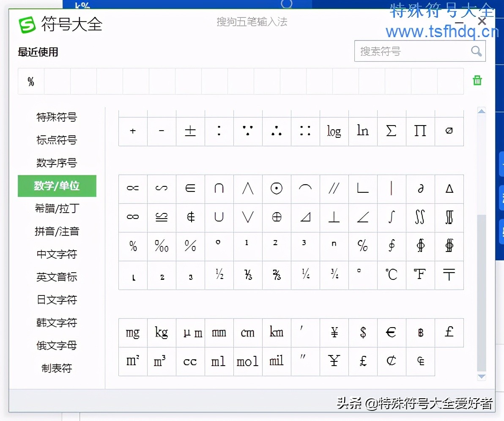504x421 pixels.
Task: Insert the log symbol
Action: point(334,131)
